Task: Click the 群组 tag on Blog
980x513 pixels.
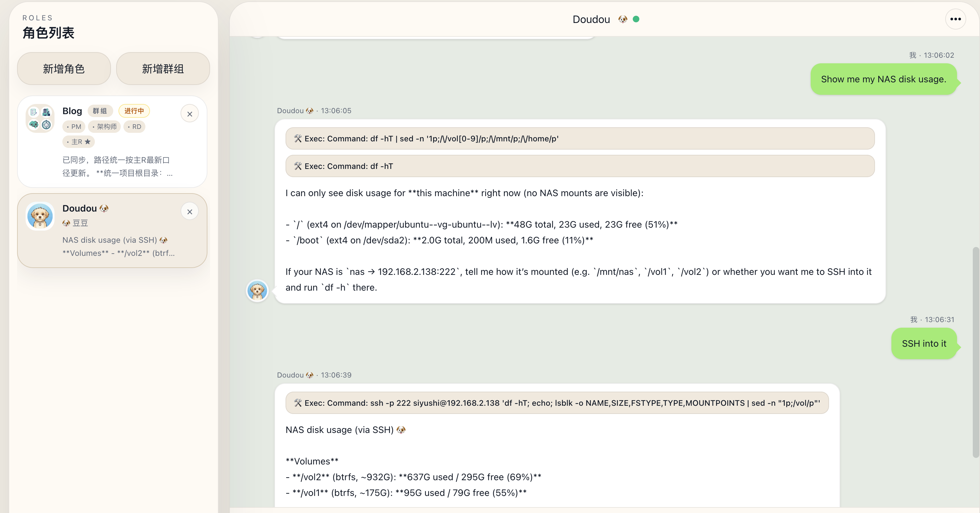Action: coord(100,111)
